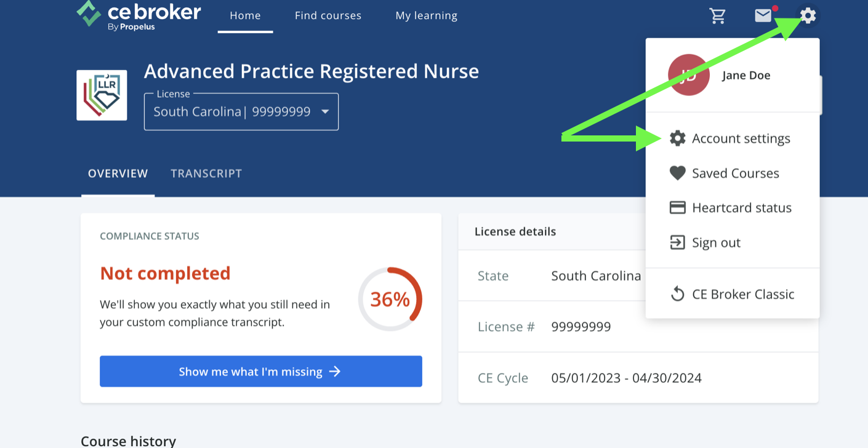Screen dimensions: 868x448
Task: Click the settings gear in the top bar
Action: point(807,16)
